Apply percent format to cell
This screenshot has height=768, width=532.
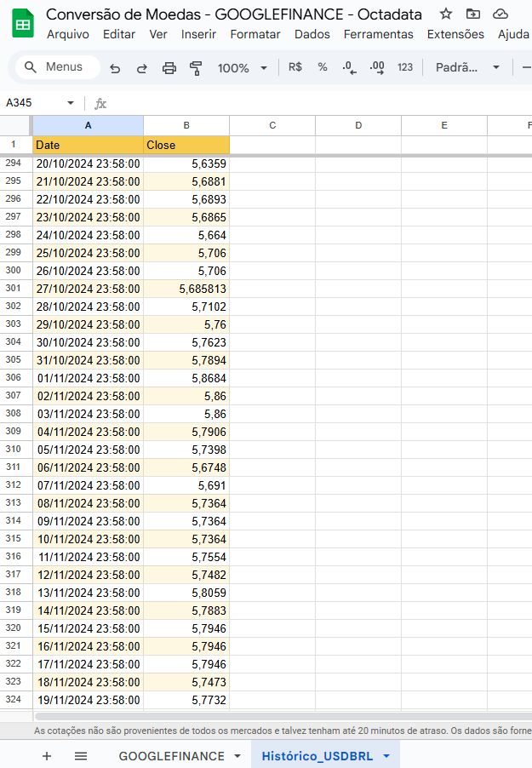coord(323,67)
